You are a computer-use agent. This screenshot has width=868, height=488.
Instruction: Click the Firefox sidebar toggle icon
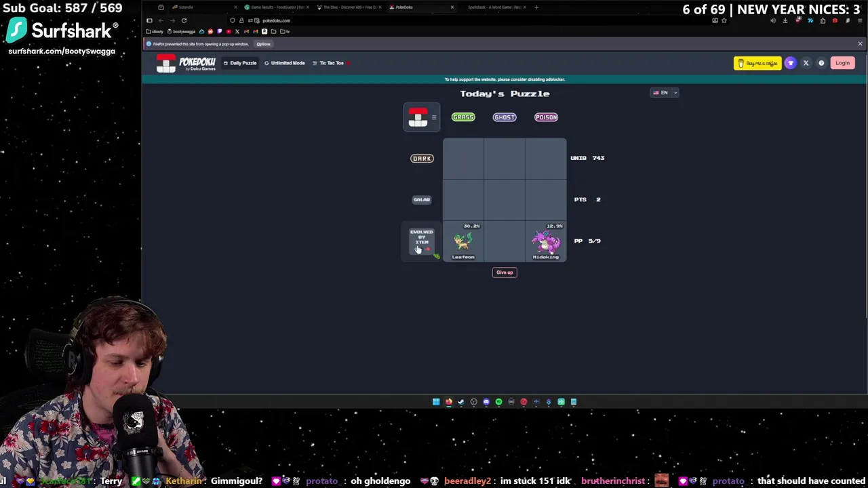(149, 20)
